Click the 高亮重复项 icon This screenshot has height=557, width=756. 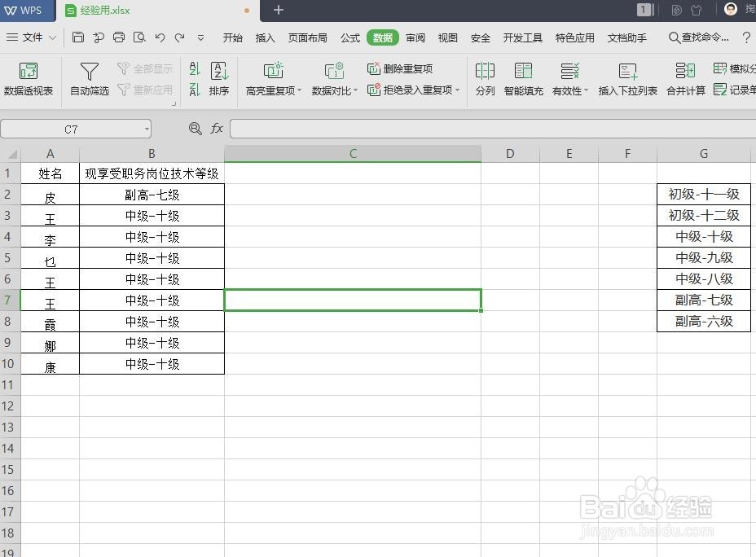[273, 70]
